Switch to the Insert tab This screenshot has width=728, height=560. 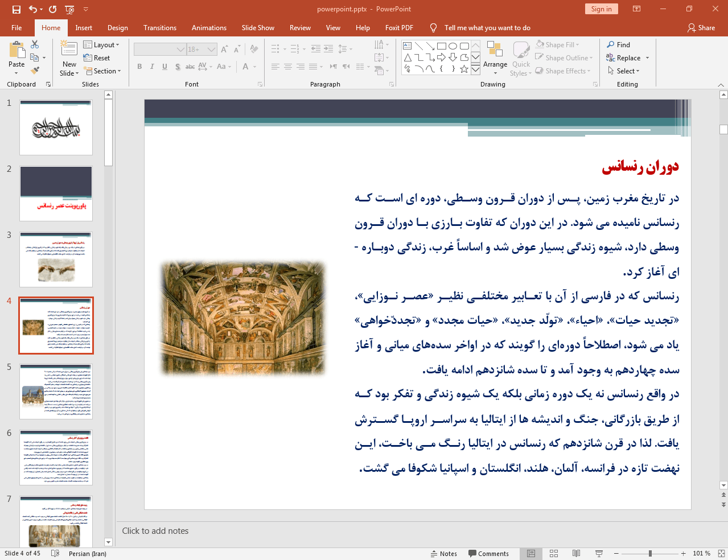pyautogui.click(x=84, y=28)
